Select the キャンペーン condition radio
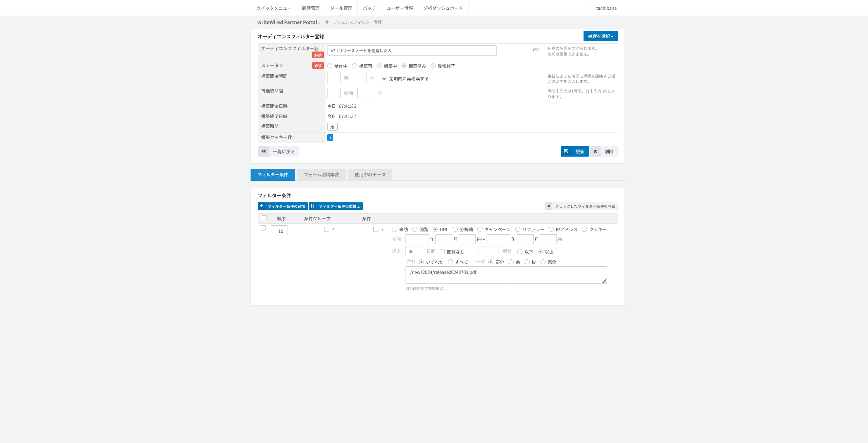Screen dimensions: 868x443 click(x=480, y=229)
